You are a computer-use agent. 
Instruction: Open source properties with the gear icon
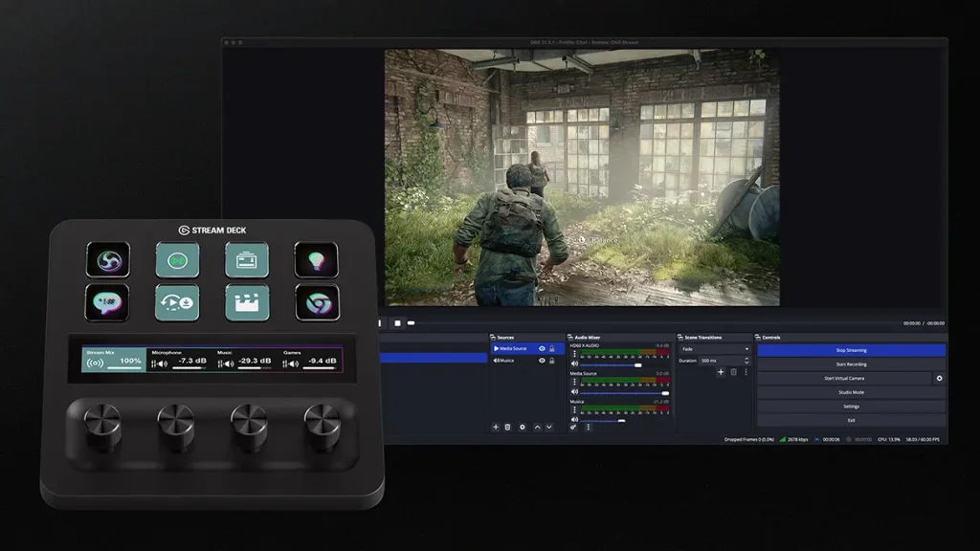[523, 428]
